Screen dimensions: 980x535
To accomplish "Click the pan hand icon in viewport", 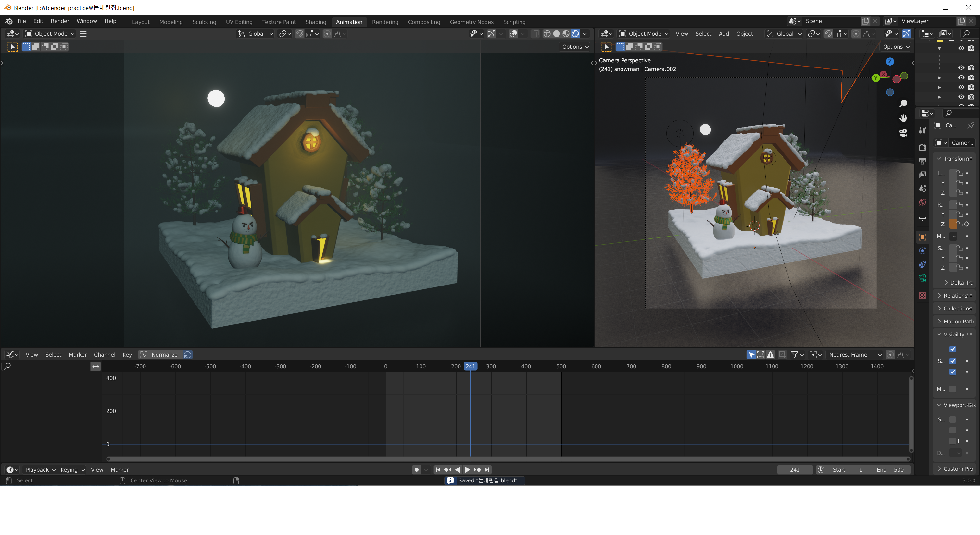I will (x=903, y=118).
